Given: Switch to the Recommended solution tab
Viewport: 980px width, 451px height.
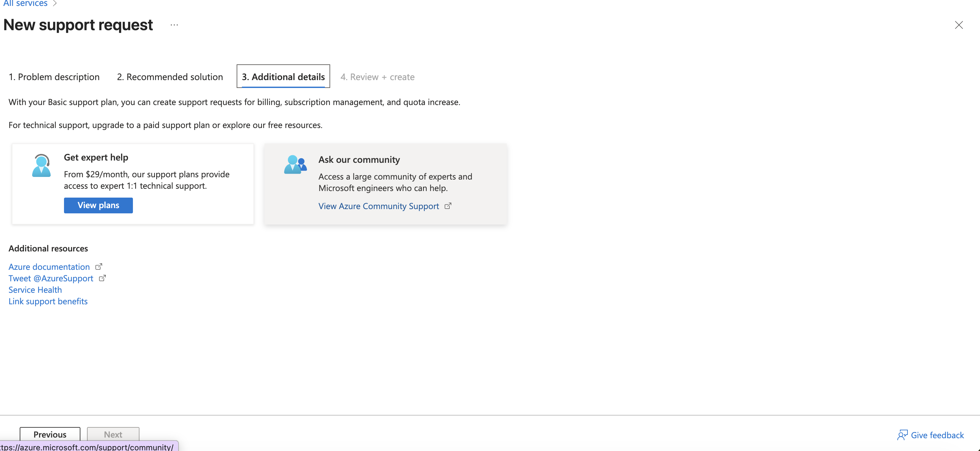Looking at the screenshot, I should (x=170, y=76).
